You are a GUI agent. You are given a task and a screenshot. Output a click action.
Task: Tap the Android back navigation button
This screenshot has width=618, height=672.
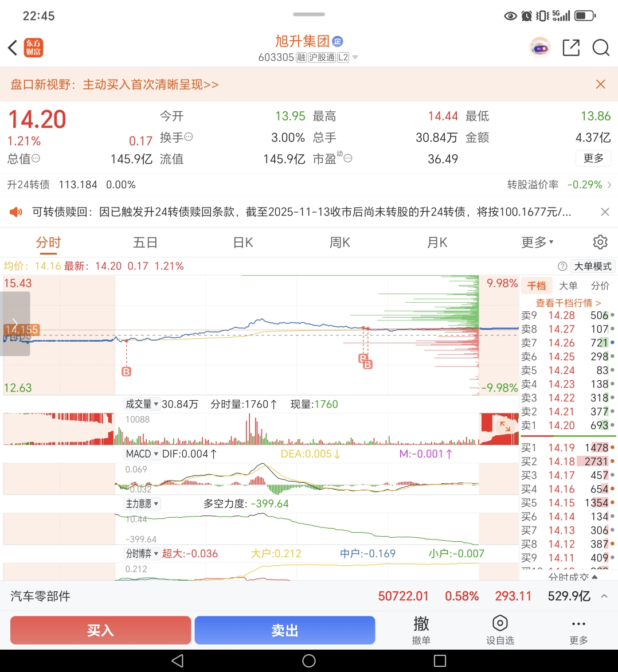(x=177, y=661)
